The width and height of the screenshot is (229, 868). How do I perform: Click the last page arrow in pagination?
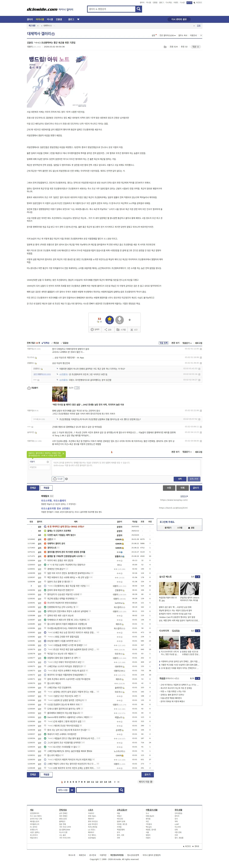coord(119,782)
